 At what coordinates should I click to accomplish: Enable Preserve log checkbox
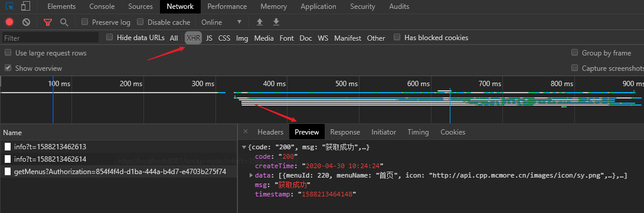[x=84, y=22]
